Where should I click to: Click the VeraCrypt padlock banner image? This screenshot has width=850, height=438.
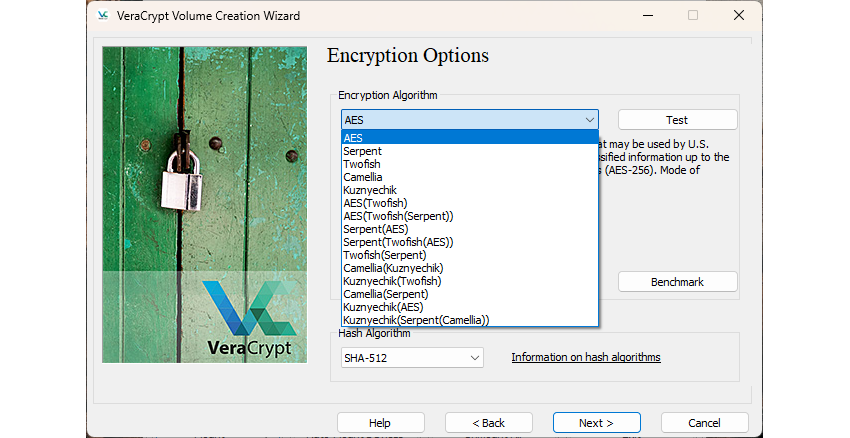click(204, 204)
